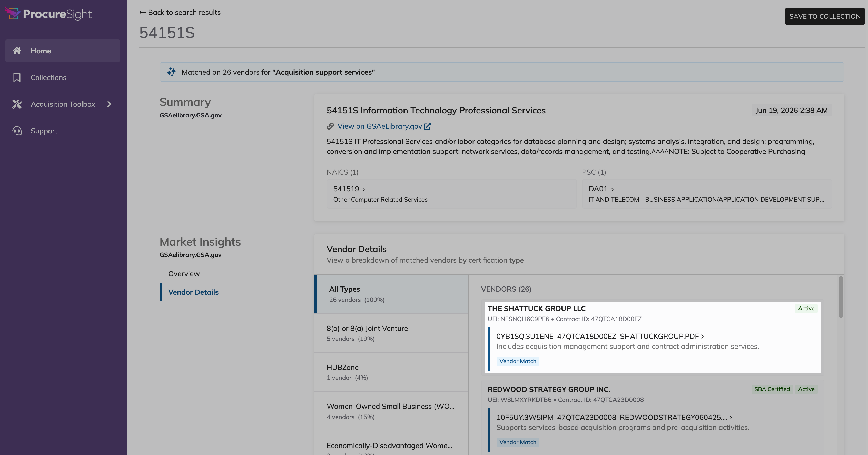The width and height of the screenshot is (868, 455).
Task: Click the SBA Certified badge
Action: 772,389
